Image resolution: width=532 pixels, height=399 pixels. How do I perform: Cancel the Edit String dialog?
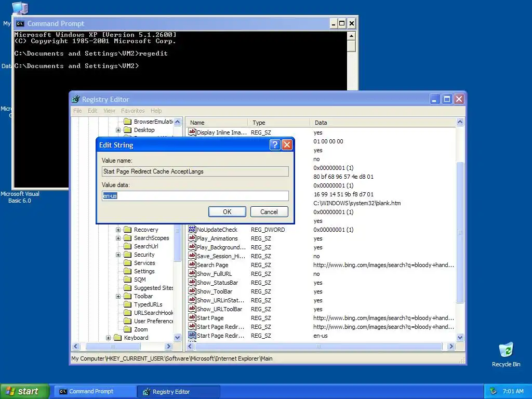[269, 212]
